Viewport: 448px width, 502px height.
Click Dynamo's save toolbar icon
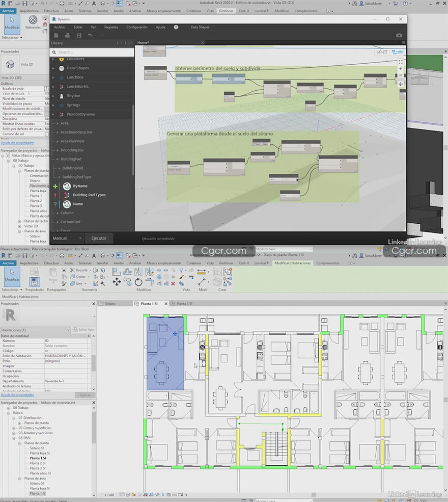tap(79, 35)
